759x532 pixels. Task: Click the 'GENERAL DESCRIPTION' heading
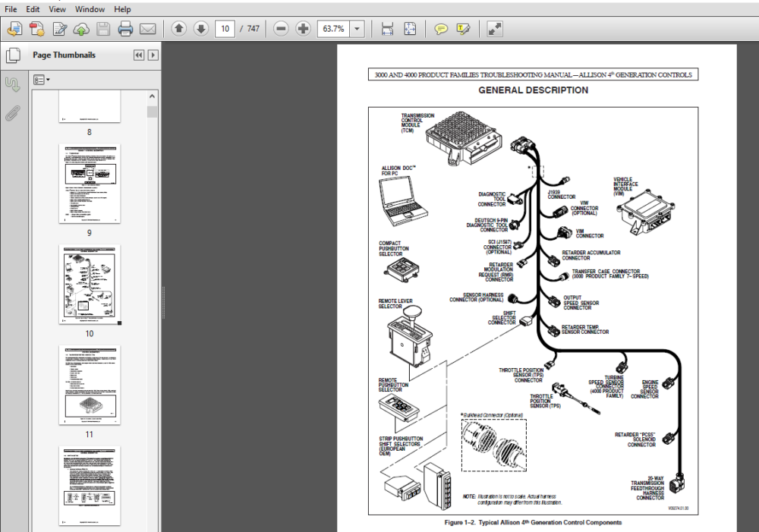533,90
